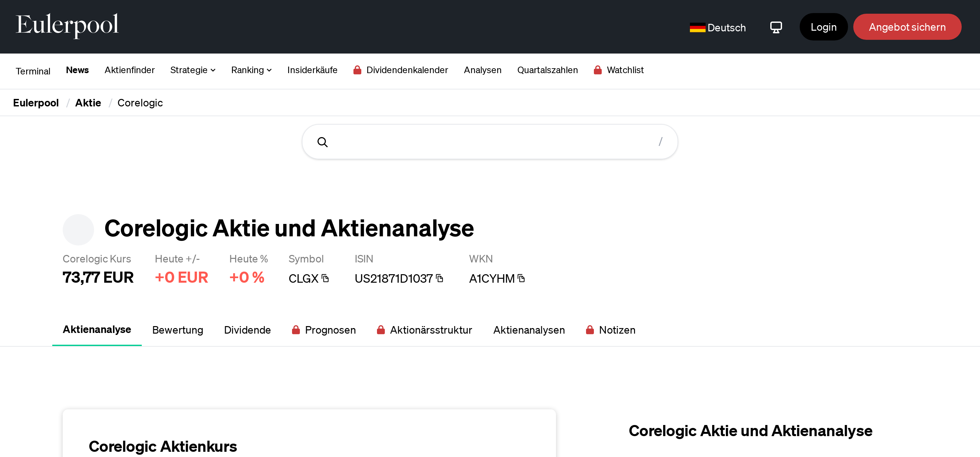Click the German flag icon
The width and height of the screenshot is (980, 457).
(x=697, y=28)
